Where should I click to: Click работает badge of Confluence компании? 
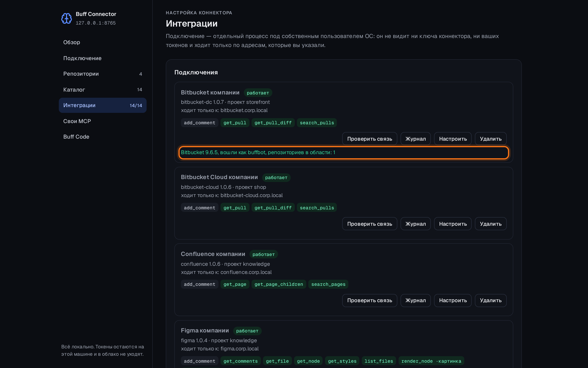[263, 254]
